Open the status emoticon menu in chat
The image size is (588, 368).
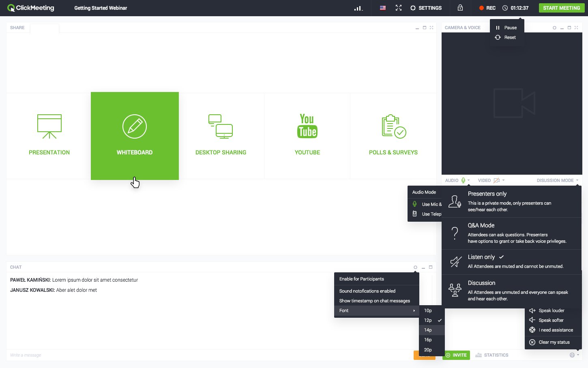pos(572,355)
